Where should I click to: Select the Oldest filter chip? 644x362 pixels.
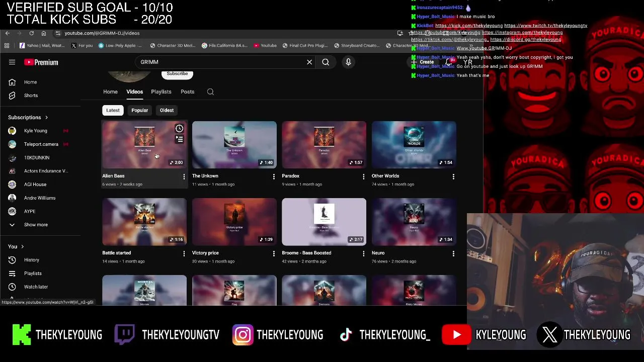tap(167, 110)
